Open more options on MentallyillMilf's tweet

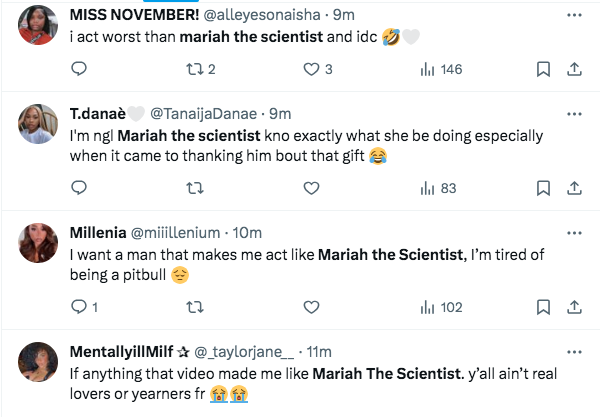[x=574, y=351]
